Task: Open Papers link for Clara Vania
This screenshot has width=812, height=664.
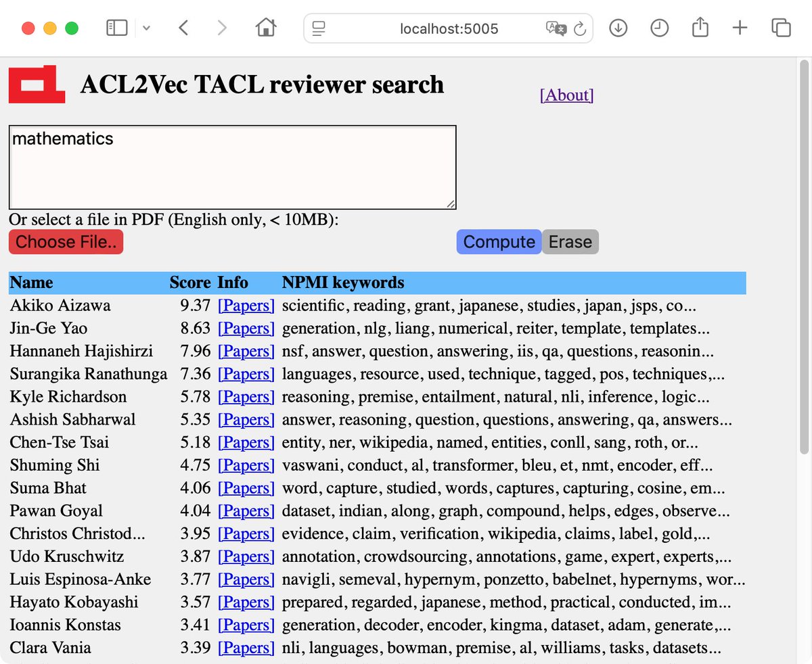Action: click(x=246, y=648)
